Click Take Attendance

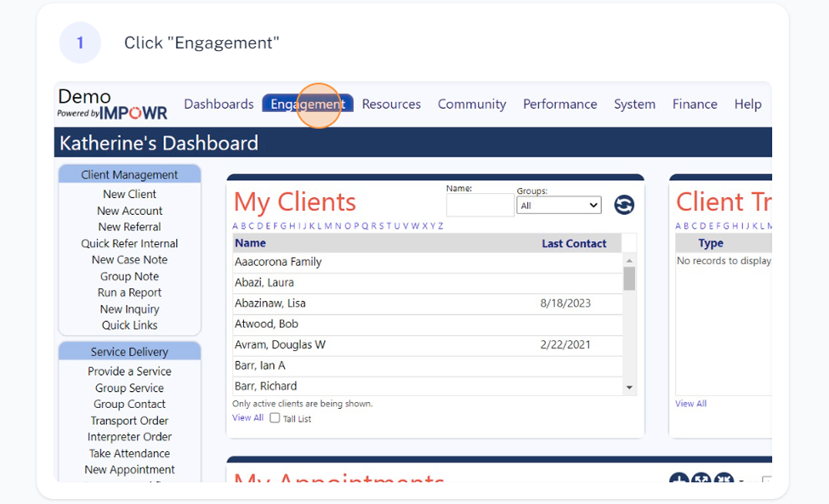click(x=129, y=453)
